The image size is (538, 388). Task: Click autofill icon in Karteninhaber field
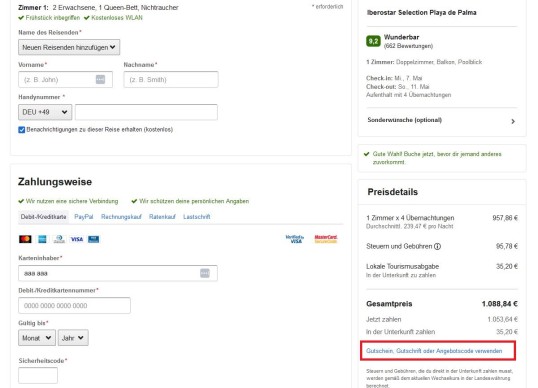(205, 273)
